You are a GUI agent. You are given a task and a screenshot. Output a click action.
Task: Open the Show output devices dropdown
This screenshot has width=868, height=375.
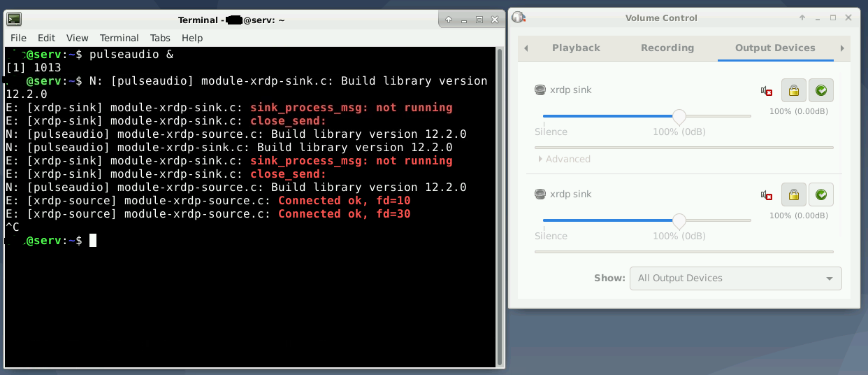tap(735, 278)
